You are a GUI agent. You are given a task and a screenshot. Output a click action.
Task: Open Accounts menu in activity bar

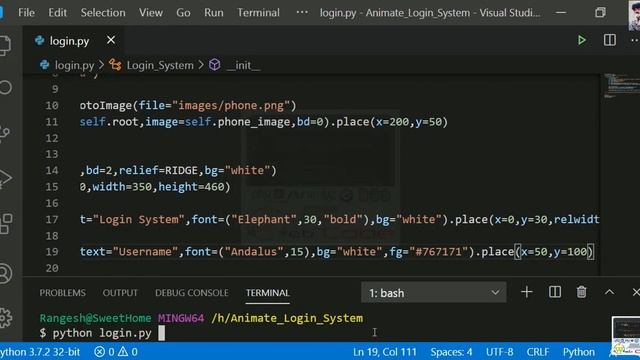click(x=5, y=273)
